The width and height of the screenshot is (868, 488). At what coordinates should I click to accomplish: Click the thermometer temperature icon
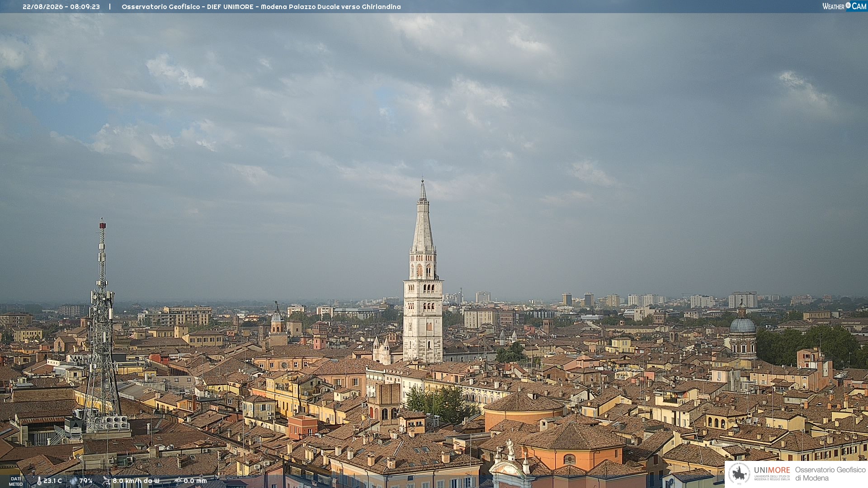(x=39, y=481)
